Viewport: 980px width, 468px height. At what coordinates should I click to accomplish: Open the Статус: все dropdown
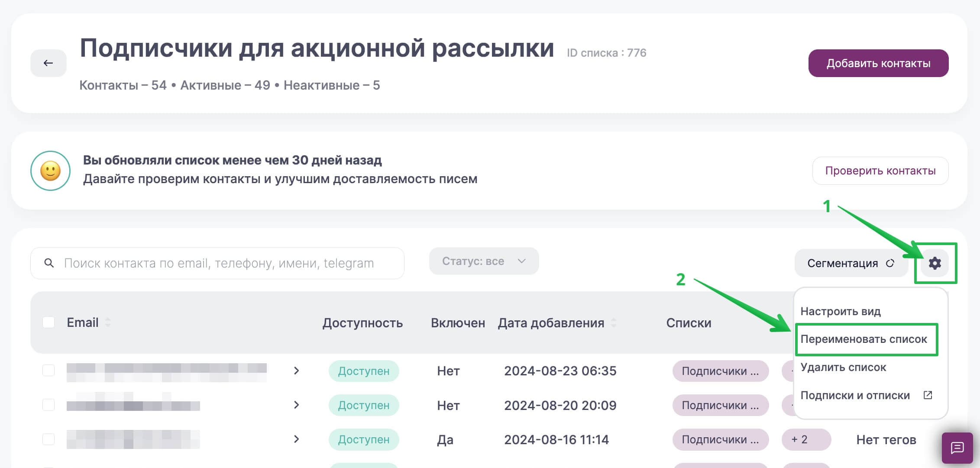click(x=484, y=261)
